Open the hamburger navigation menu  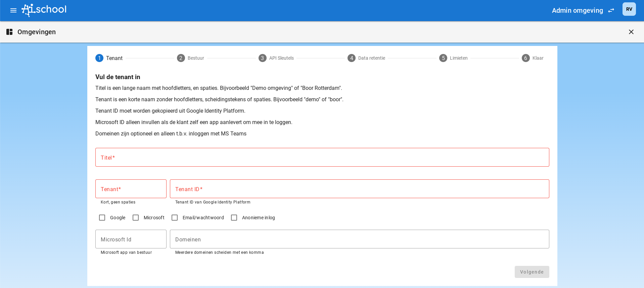click(13, 10)
